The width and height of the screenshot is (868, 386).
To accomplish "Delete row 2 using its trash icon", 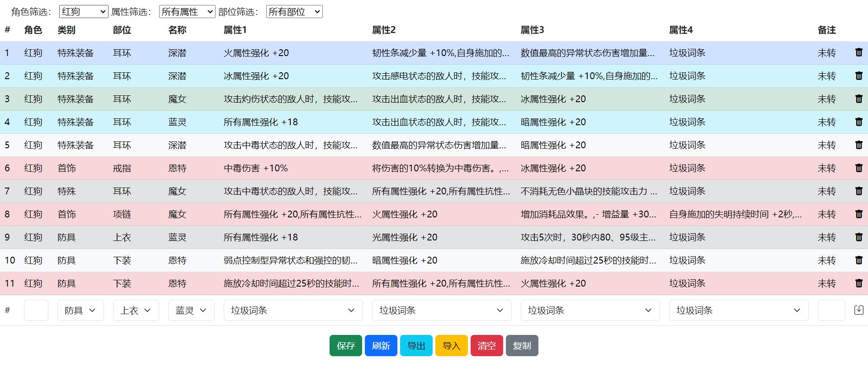I will (859, 75).
